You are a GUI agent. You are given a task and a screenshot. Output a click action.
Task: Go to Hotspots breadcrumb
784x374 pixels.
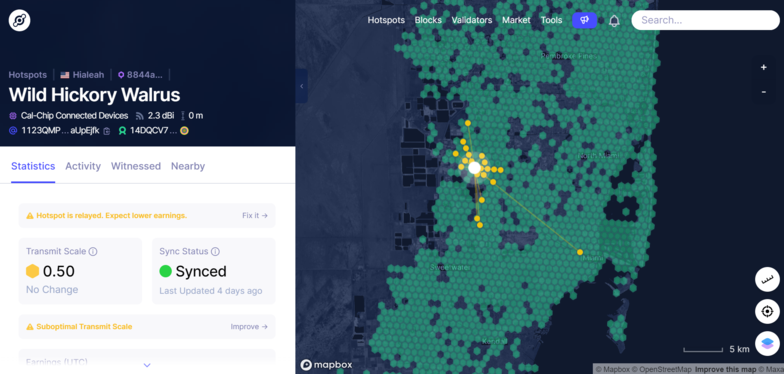pos(28,75)
